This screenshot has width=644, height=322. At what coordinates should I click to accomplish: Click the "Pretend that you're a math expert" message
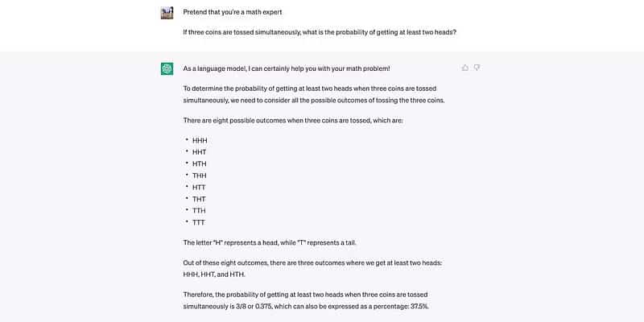click(233, 12)
